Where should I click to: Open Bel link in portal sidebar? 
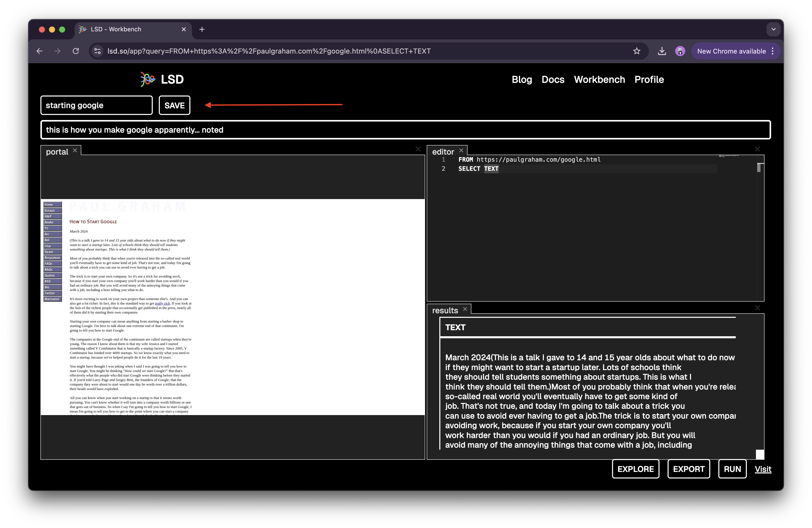pyautogui.click(x=53, y=240)
